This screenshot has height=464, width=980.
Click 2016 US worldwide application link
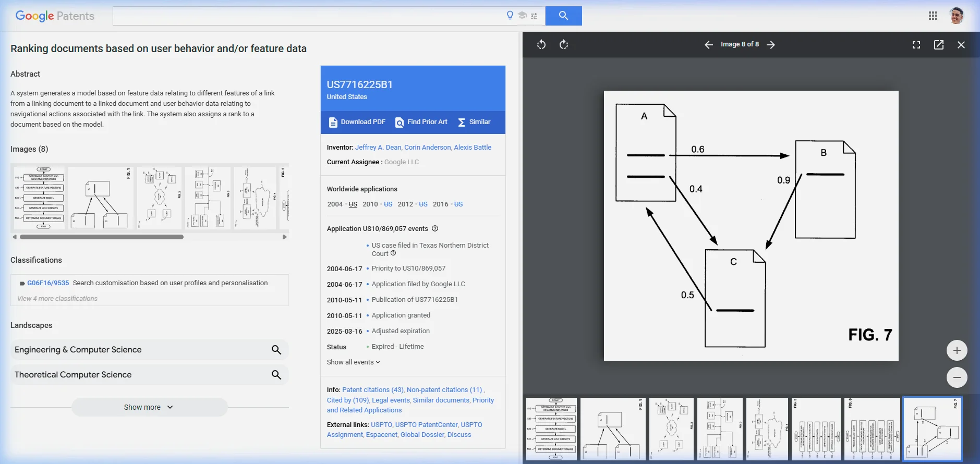tap(458, 204)
